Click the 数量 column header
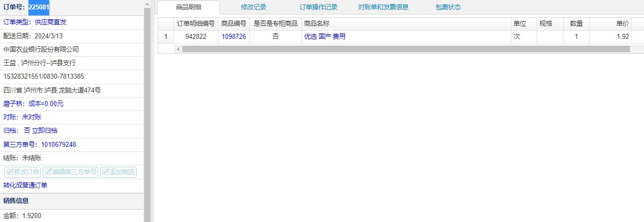 point(577,23)
